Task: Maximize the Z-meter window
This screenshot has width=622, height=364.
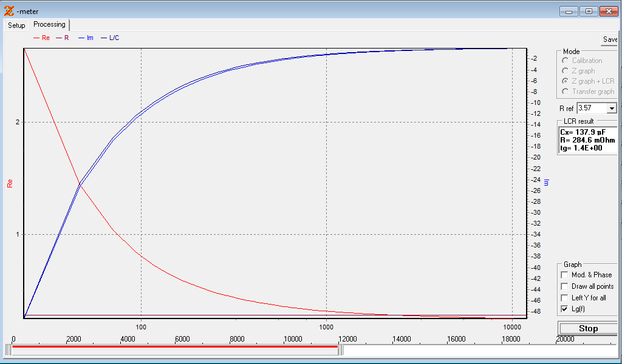Action: [x=589, y=12]
